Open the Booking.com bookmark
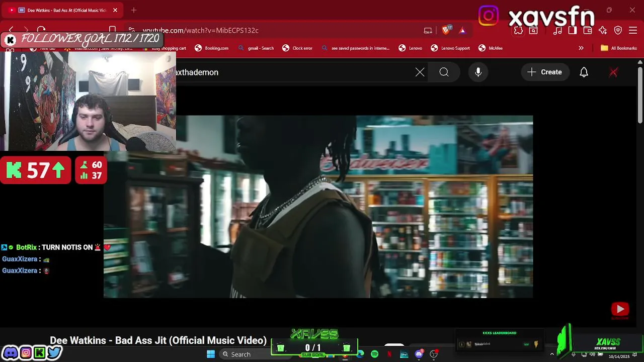Image resolution: width=644 pixels, height=362 pixels. (212, 48)
